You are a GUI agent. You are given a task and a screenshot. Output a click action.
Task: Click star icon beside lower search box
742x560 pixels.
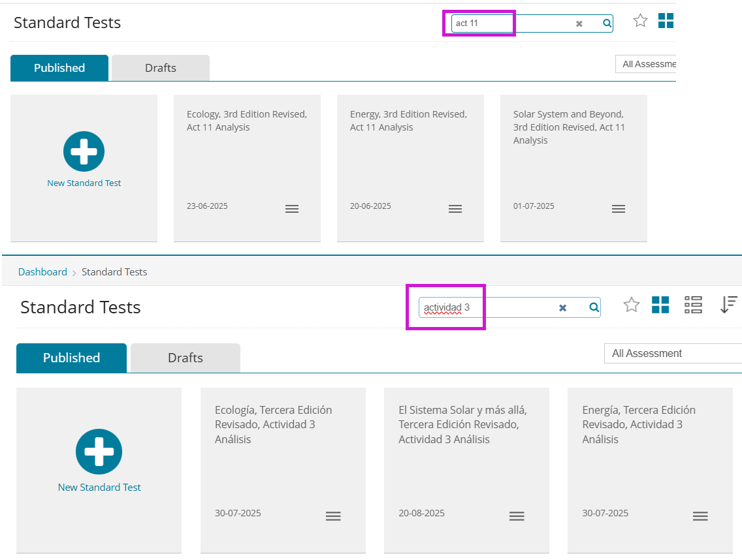(631, 304)
